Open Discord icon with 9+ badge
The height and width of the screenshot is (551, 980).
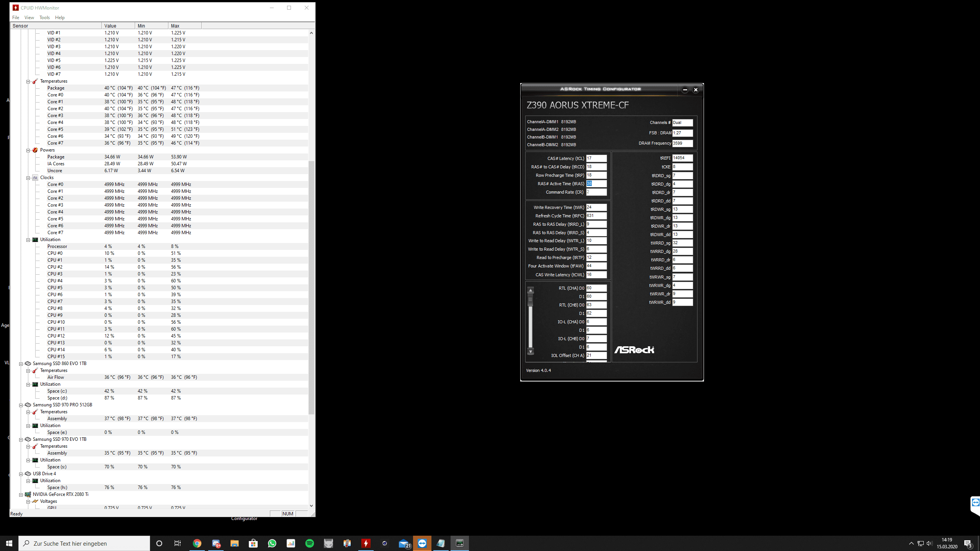point(216,543)
